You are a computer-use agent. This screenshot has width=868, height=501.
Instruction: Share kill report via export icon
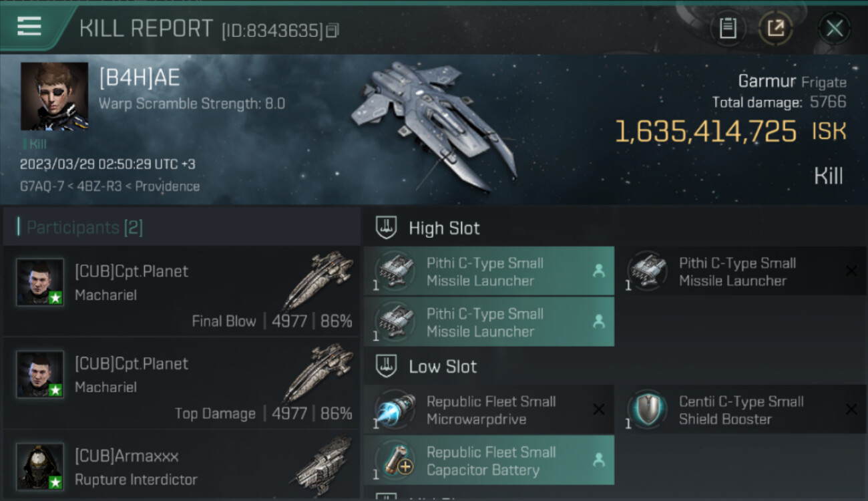[x=776, y=29]
